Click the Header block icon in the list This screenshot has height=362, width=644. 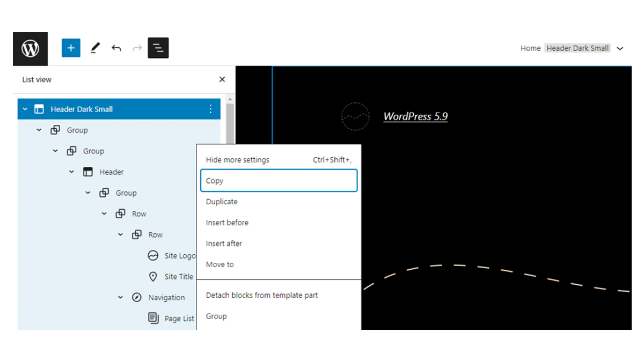pyautogui.click(x=88, y=172)
